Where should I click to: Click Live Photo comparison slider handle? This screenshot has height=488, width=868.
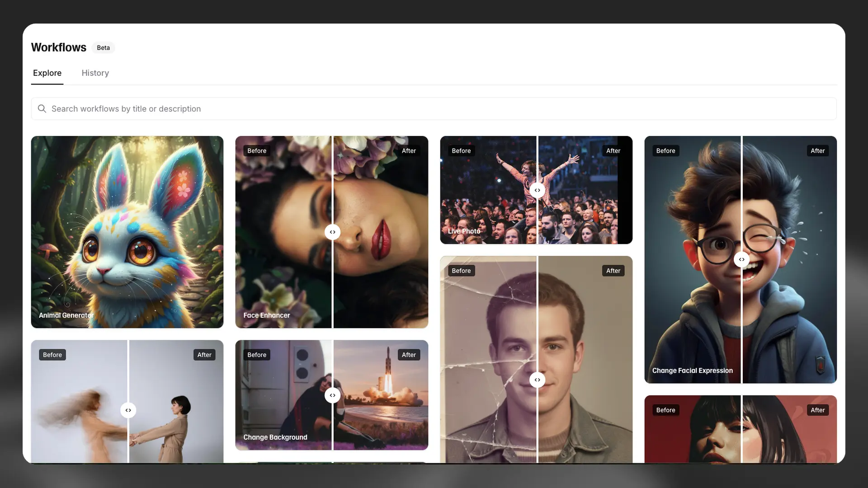pos(537,190)
